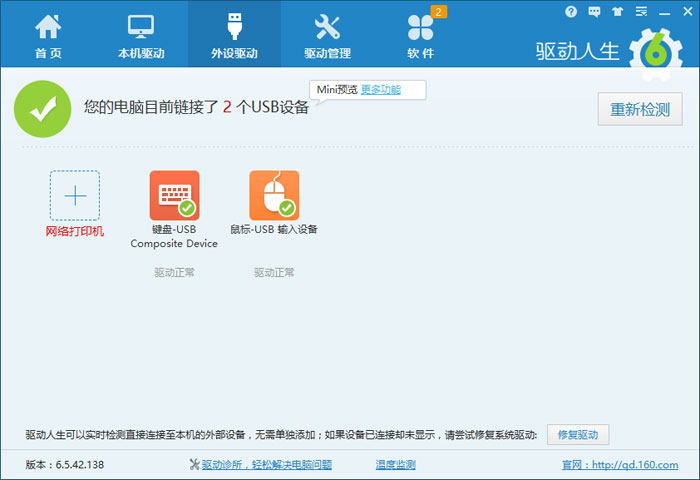Click the skin shirt icon

[x=617, y=12]
